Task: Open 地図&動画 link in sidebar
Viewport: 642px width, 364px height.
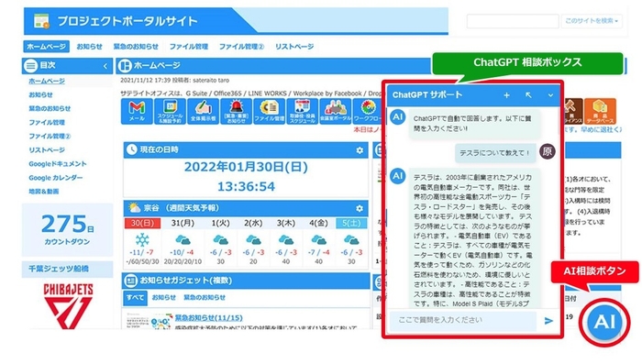Action: tap(44, 192)
